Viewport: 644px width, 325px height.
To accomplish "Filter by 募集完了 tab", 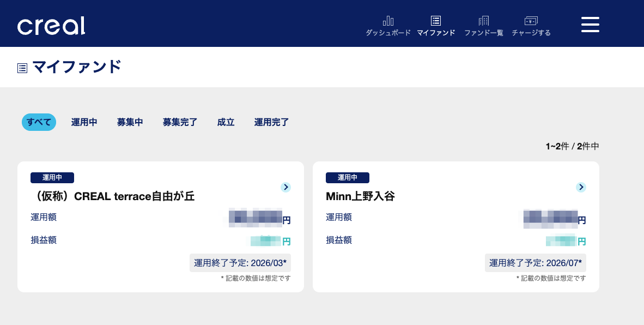I will point(180,122).
